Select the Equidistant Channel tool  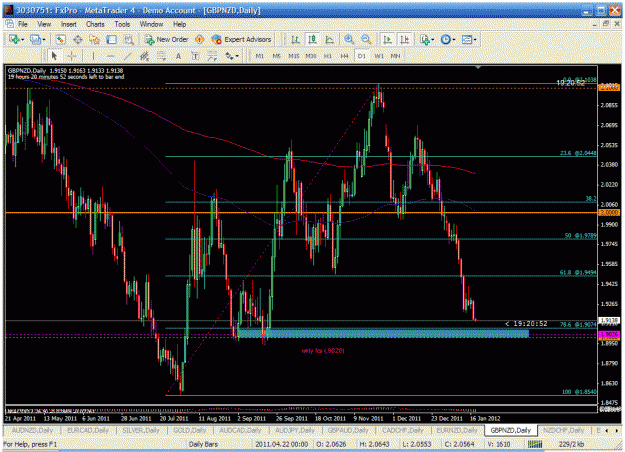(144, 56)
